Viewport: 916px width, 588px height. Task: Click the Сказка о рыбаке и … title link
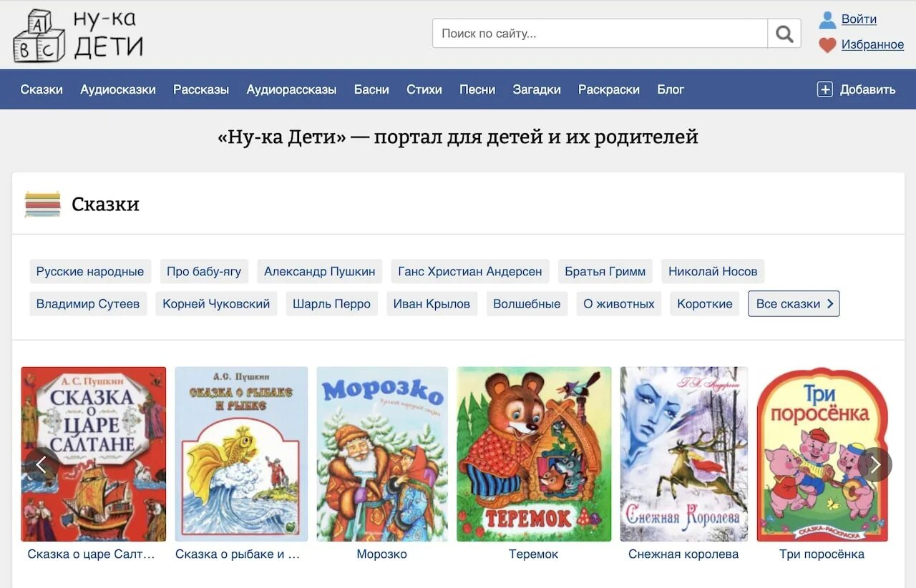click(238, 554)
